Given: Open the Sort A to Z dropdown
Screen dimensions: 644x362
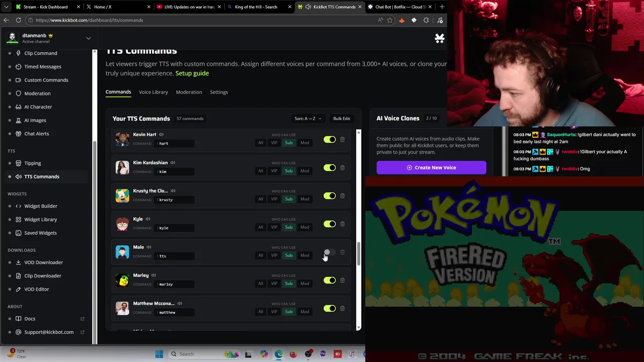Looking at the screenshot, I should (308, 119).
